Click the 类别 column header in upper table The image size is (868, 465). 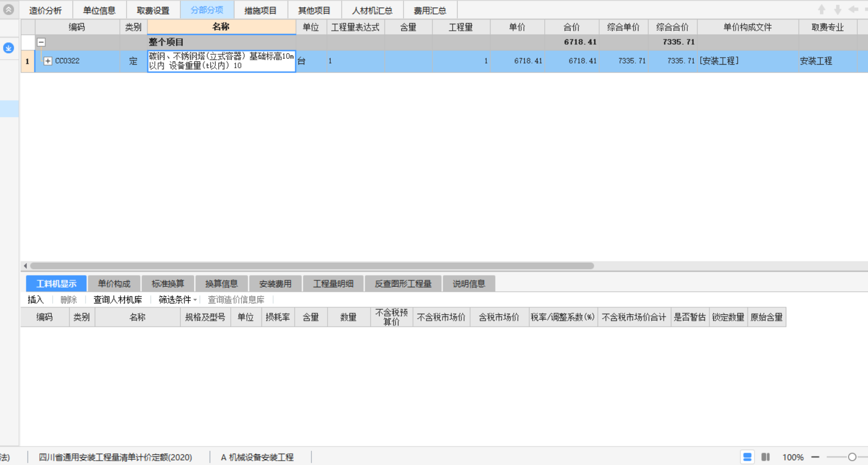133,27
